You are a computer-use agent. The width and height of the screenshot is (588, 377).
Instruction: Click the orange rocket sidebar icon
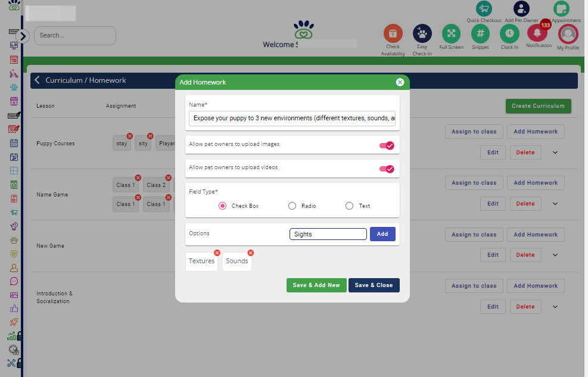pyautogui.click(x=14, y=322)
